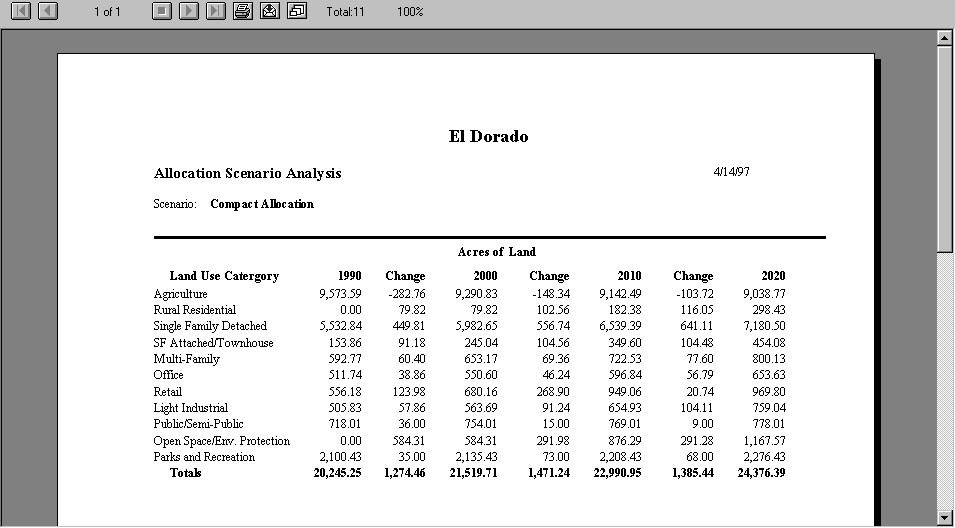Click the scrollbar up arrow
955x528 pixels.
[x=945, y=38]
